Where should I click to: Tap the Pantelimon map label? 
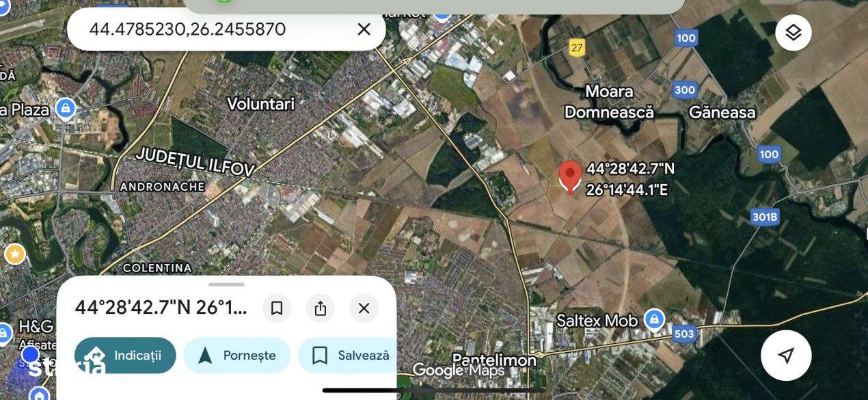[494, 360]
